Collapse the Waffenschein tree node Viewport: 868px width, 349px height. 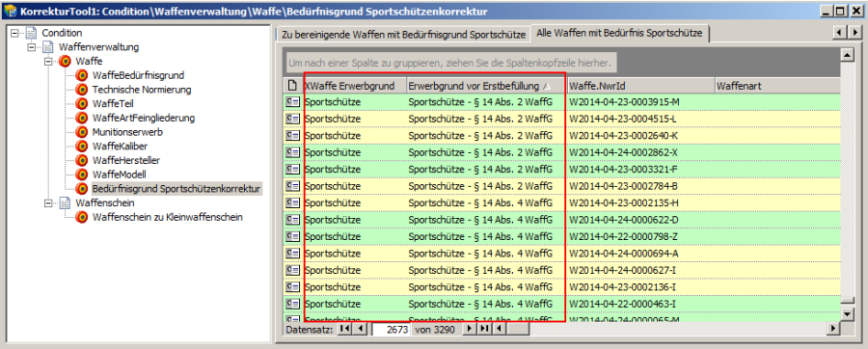pos(47,203)
